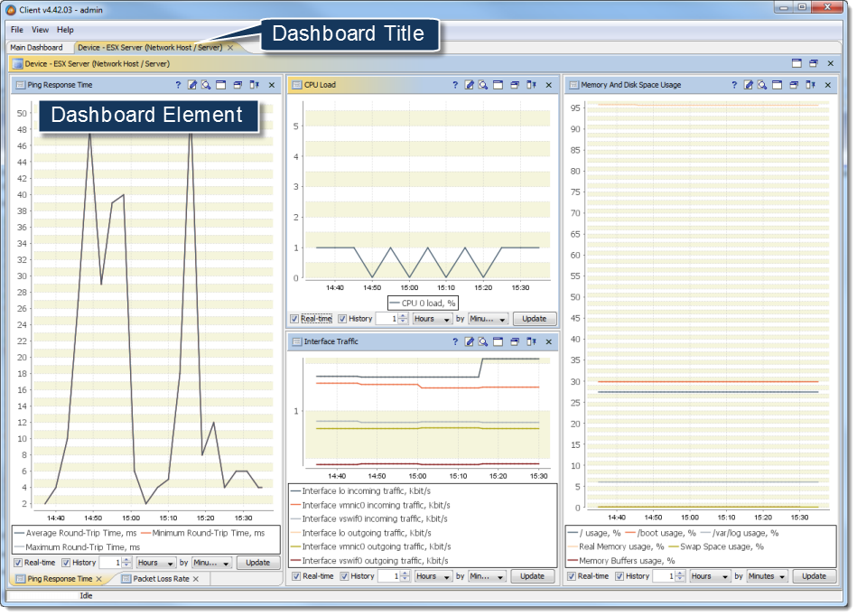Toggle Real-time checkbox in Ping Response Time
857x616 pixels.
point(19,563)
